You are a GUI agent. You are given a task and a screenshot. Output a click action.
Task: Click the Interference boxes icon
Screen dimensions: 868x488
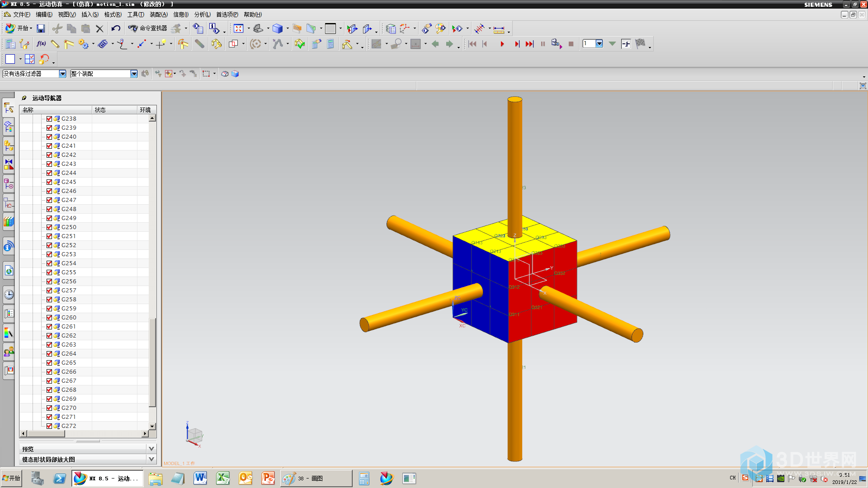tap(233, 44)
